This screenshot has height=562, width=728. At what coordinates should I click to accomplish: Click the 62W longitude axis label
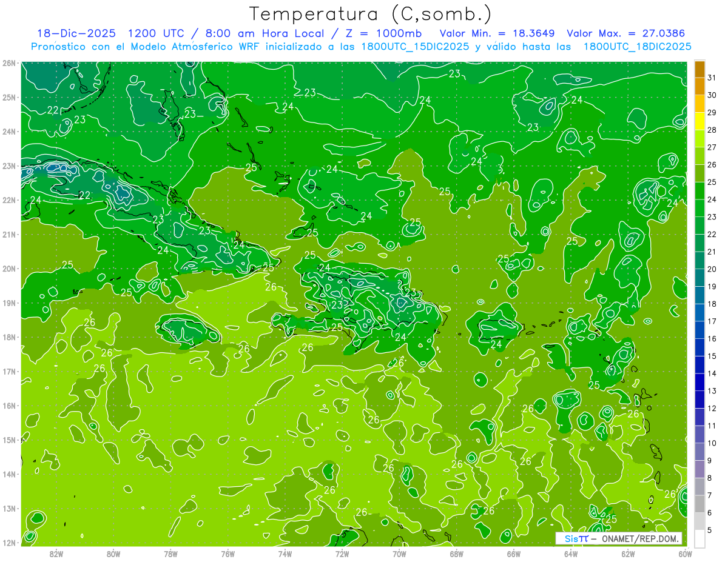pos(627,554)
